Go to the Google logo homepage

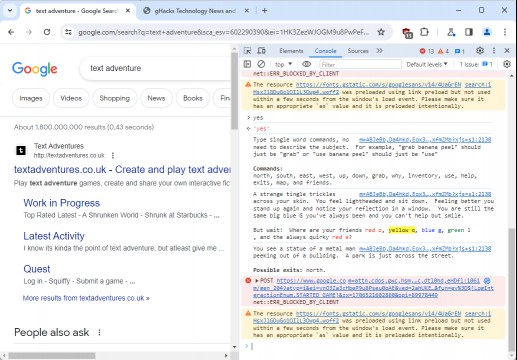pyautogui.click(x=35, y=69)
